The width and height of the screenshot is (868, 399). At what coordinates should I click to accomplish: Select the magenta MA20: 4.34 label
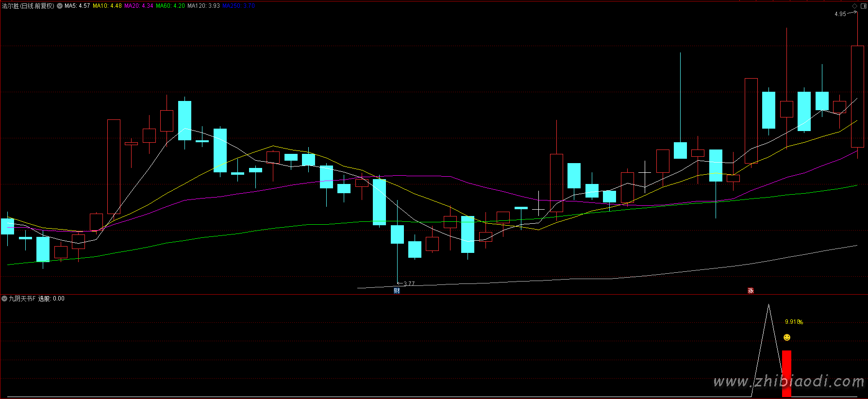(x=139, y=6)
